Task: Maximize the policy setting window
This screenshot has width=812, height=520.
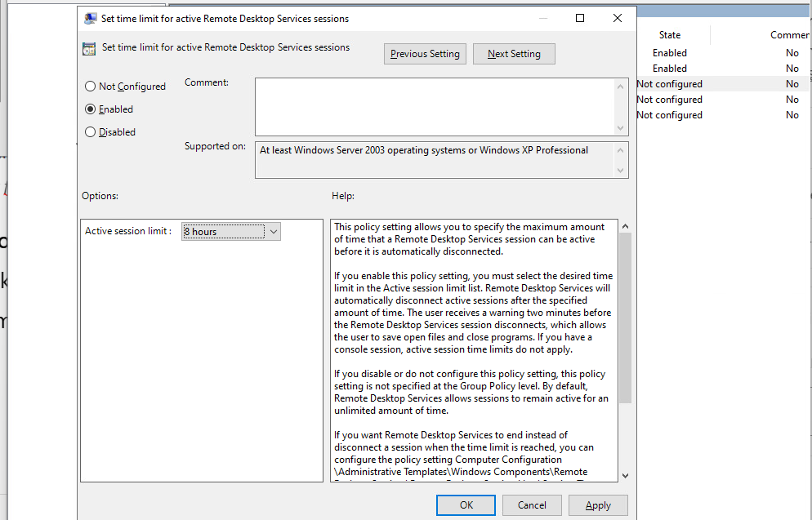Action: point(580,18)
